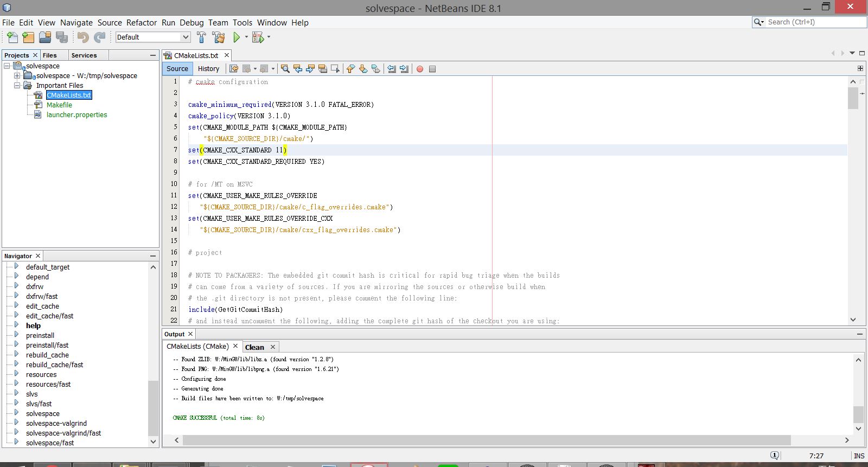Toggle rectangular selection mode
The image size is (868, 467).
pyautogui.click(x=335, y=69)
